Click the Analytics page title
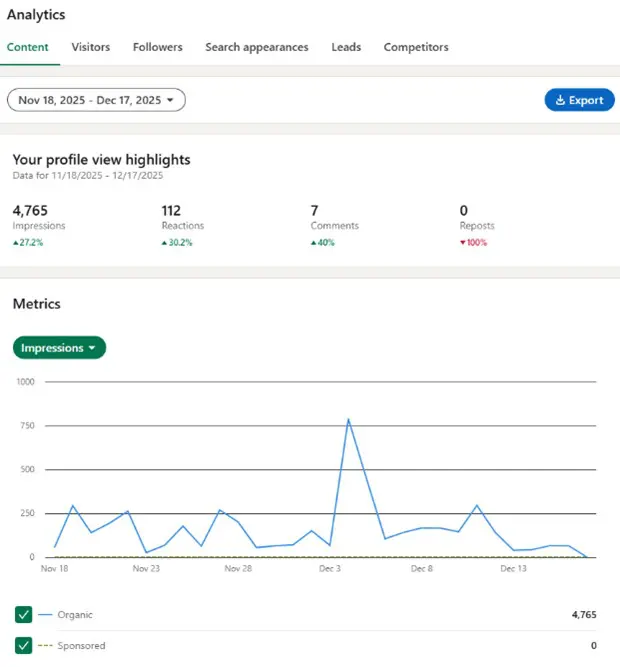The image size is (620, 667). [36, 14]
